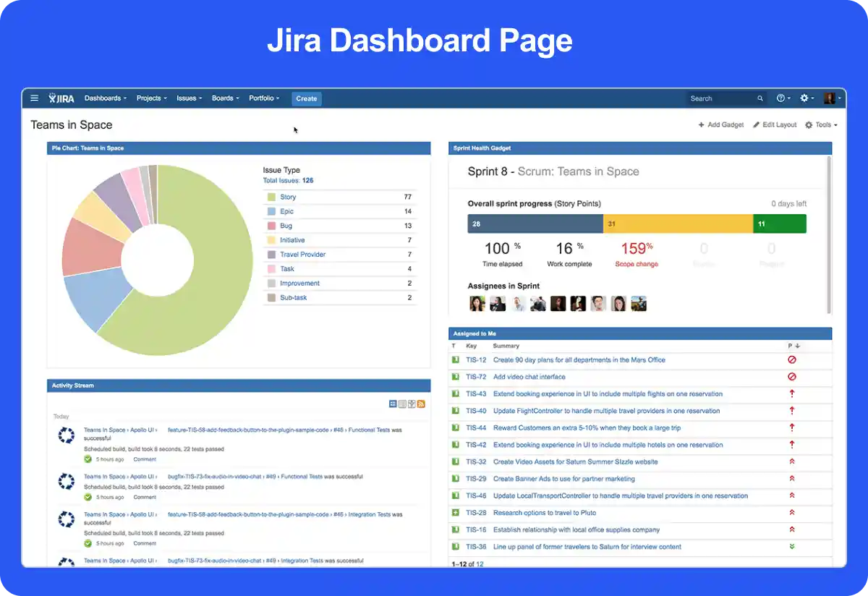Open the total count 12 link

(x=479, y=563)
